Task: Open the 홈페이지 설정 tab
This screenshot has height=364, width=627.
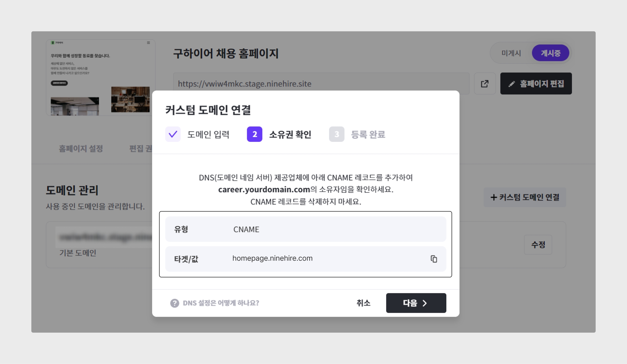Action: coord(81,148)
